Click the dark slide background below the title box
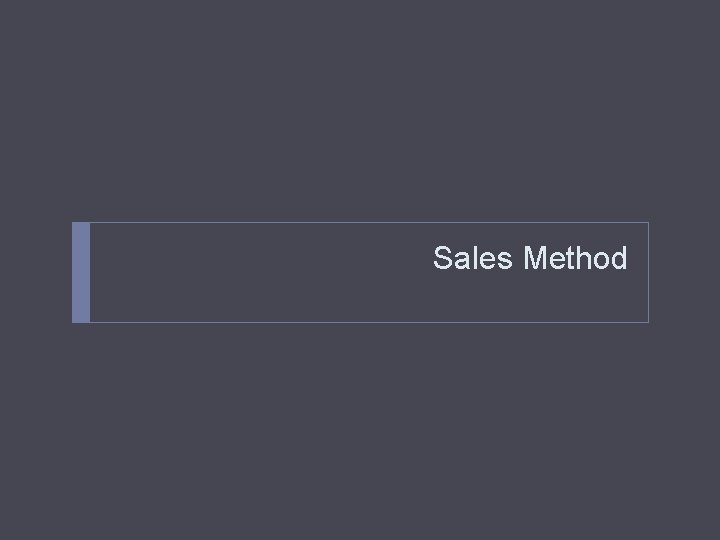This screenshot has width=720, height=540. 360,430
